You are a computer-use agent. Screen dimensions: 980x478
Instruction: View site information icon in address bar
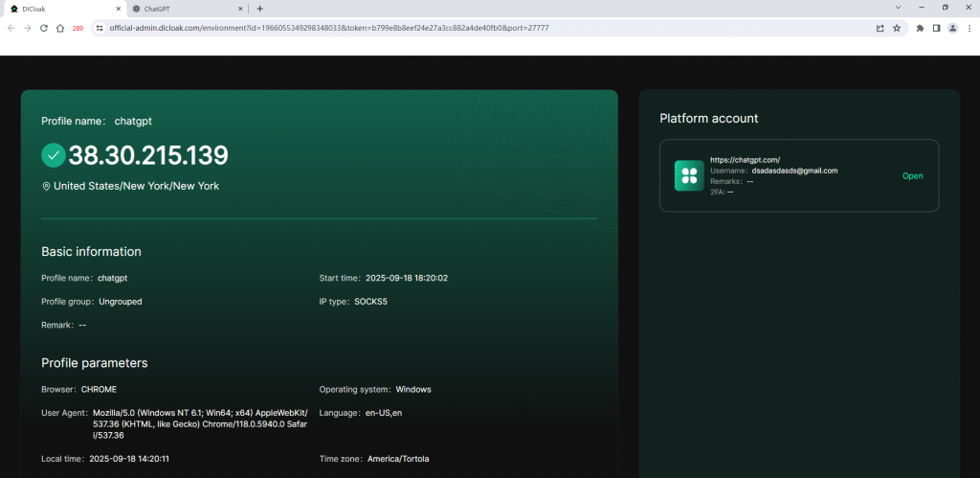99,28
